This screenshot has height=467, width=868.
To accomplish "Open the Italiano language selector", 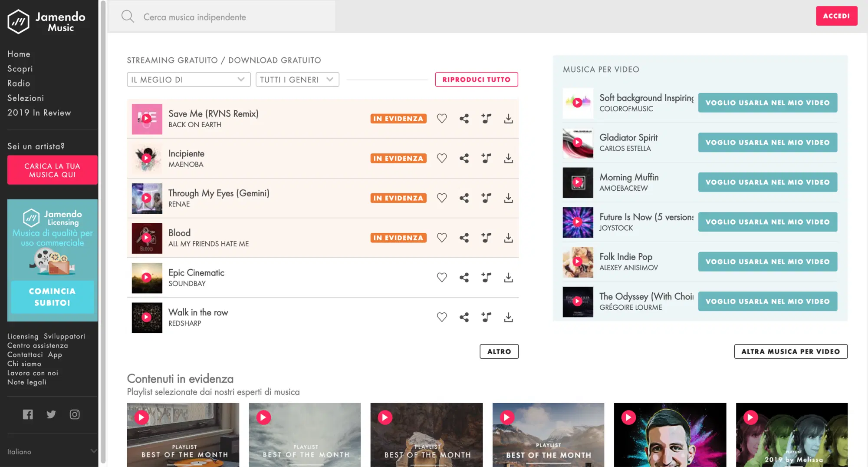I will point(52,452).
